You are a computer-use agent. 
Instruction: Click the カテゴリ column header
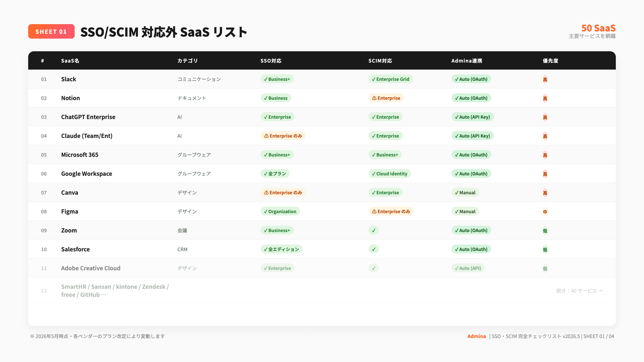(188, 61)
